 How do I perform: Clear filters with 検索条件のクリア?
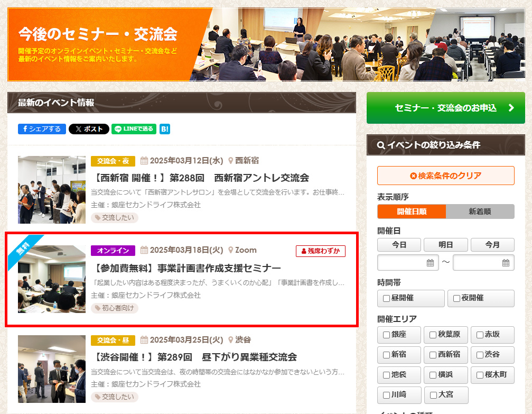(x=445, y=176)
